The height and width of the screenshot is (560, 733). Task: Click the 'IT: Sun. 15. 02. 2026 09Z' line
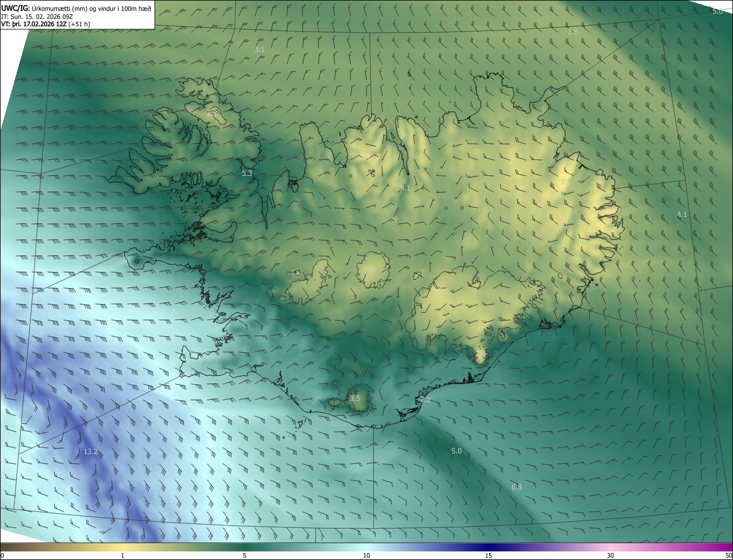coord(37,16)
